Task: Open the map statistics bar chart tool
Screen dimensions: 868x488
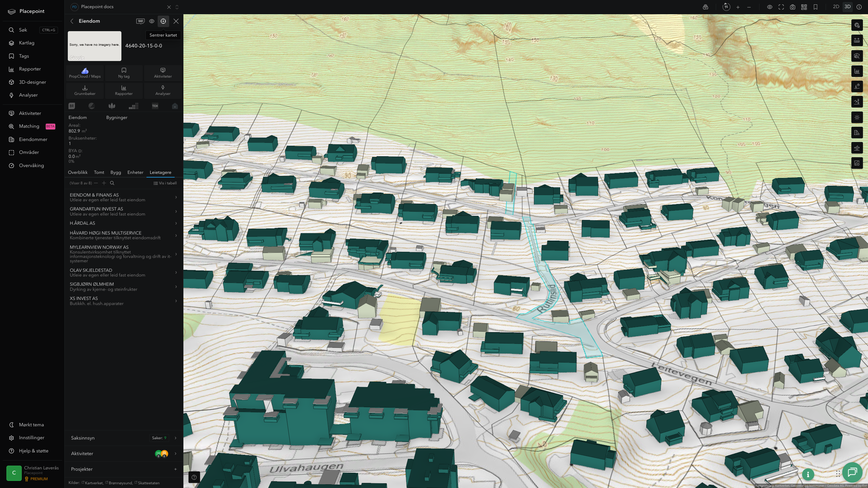Action: [x=857, y=71]
